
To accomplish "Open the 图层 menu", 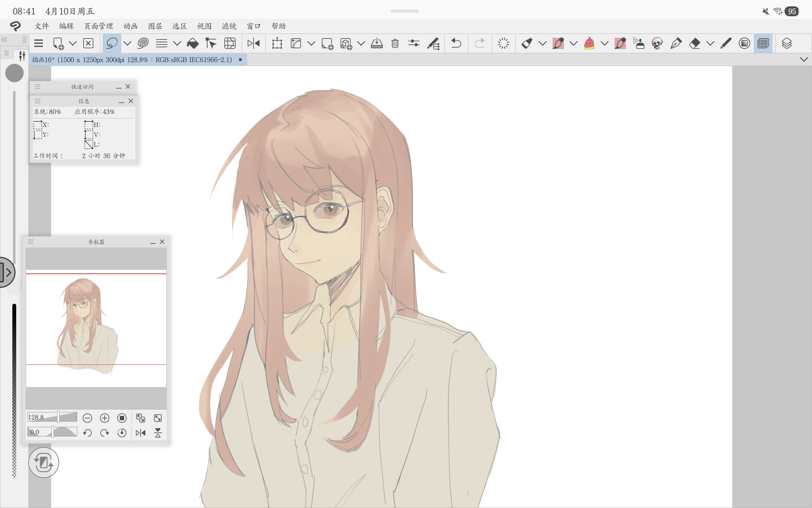I will click(x=155, y=26).
